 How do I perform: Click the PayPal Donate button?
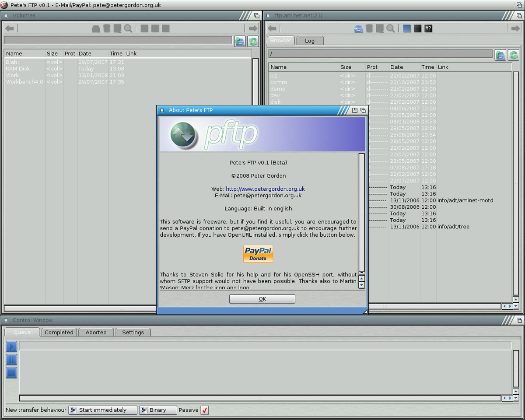258,254
